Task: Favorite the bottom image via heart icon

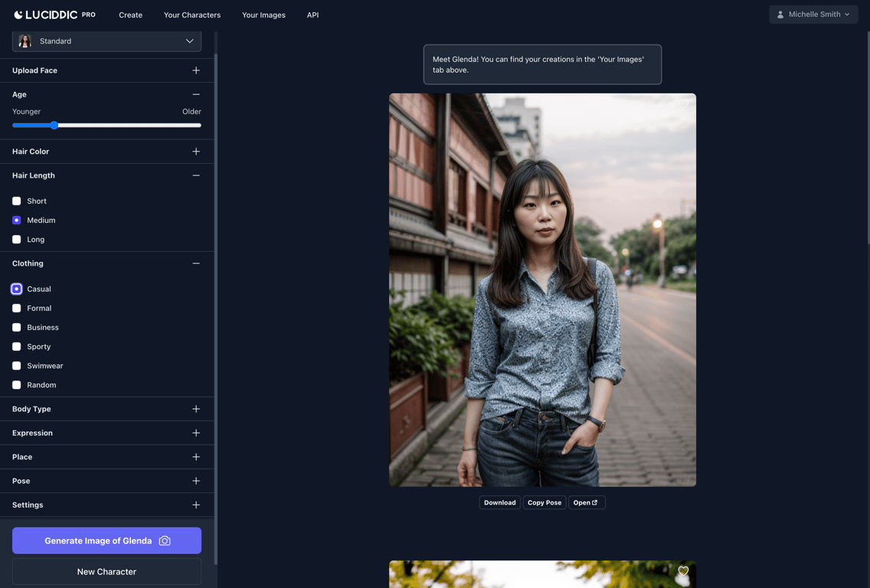Action: pyautogui.click(x=683, y=571)
